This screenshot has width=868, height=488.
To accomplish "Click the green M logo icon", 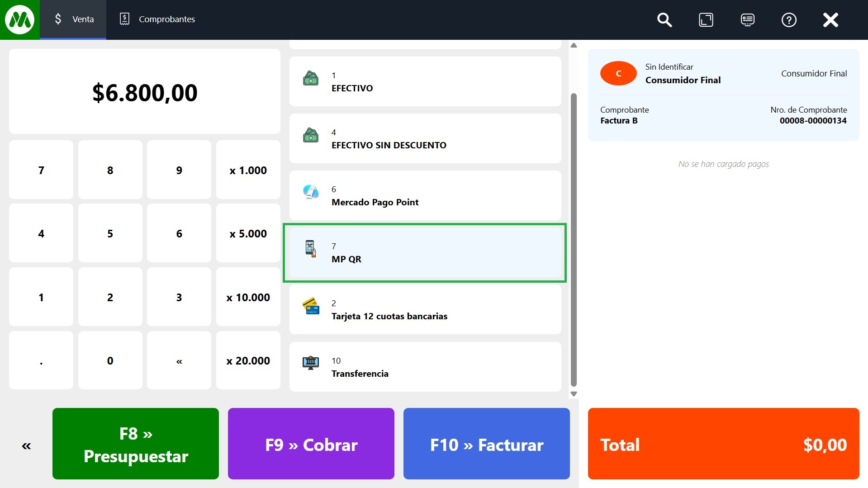I will pos(19,19).
